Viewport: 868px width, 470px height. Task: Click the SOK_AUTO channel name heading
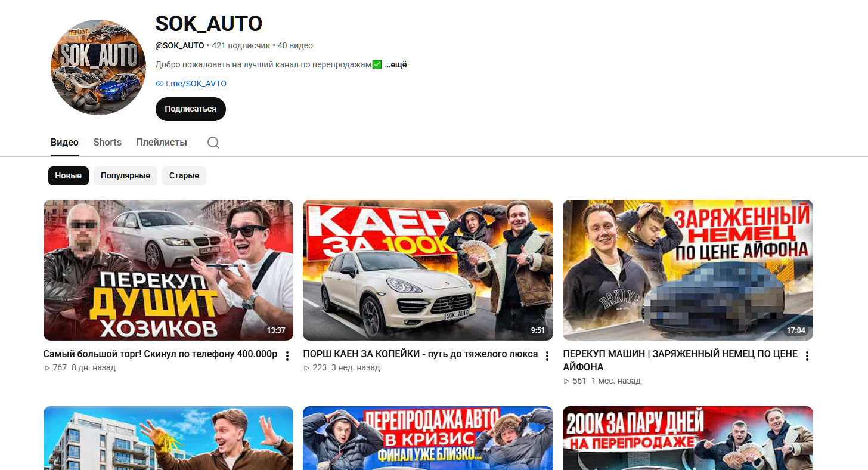click(209, 24)
